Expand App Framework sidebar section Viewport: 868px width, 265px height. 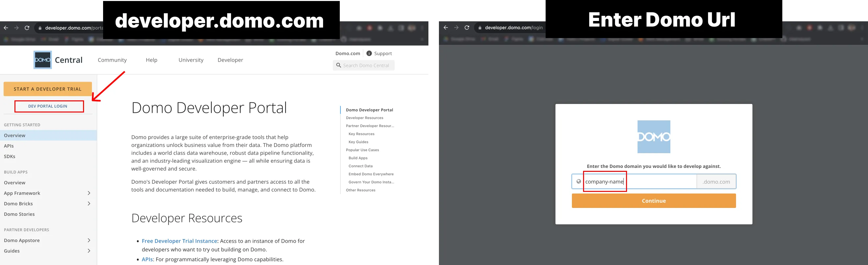click(x=89, y=193)
